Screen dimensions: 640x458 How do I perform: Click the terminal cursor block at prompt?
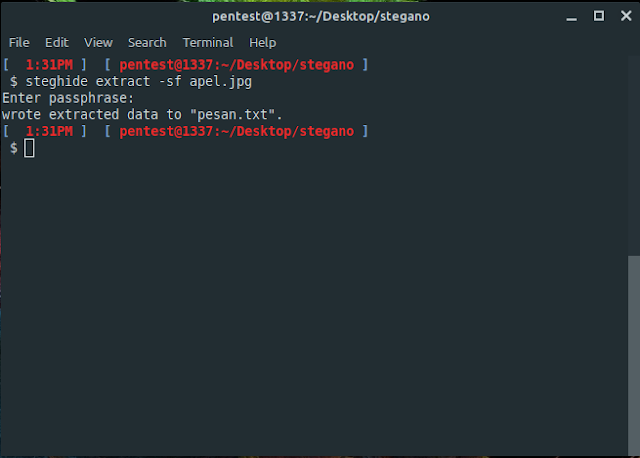(29, 148)
